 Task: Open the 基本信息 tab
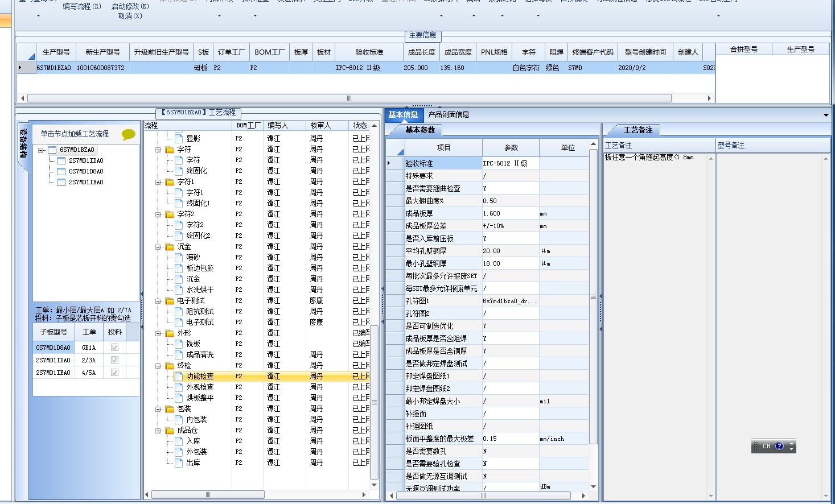(404, 114)
